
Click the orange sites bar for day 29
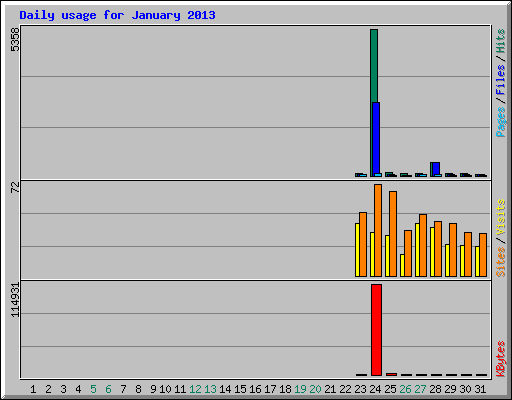(x=453, y=250)
